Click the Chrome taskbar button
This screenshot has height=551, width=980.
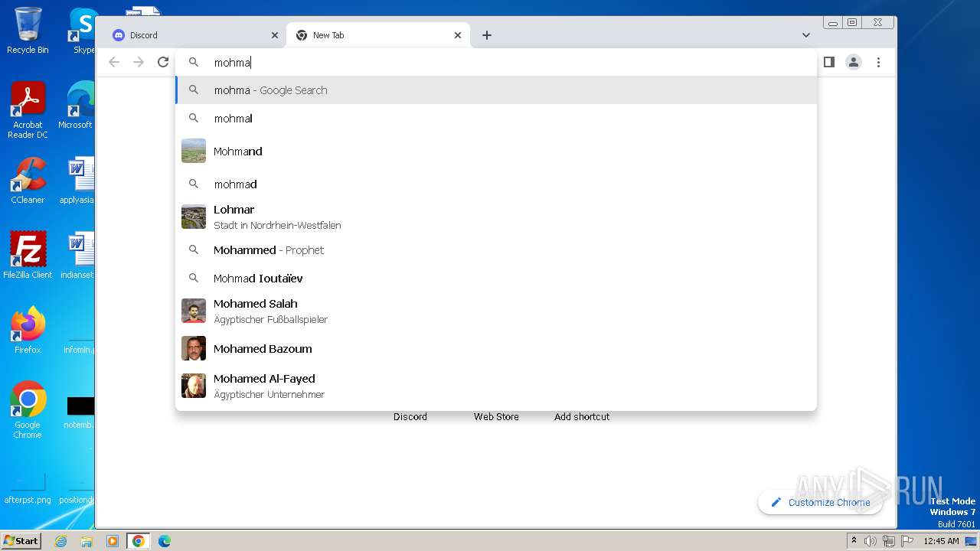pos(139,540)
